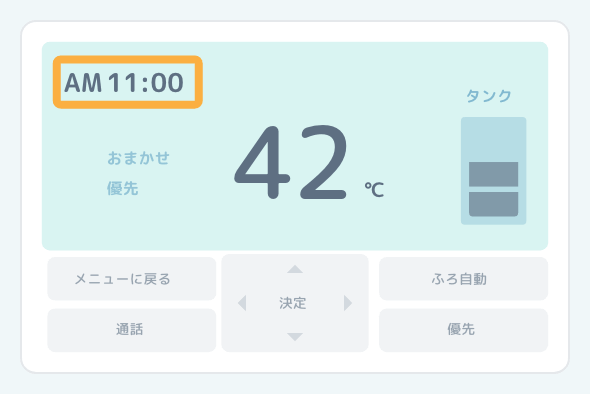Click the メニューに戻る button

point(132,279)
